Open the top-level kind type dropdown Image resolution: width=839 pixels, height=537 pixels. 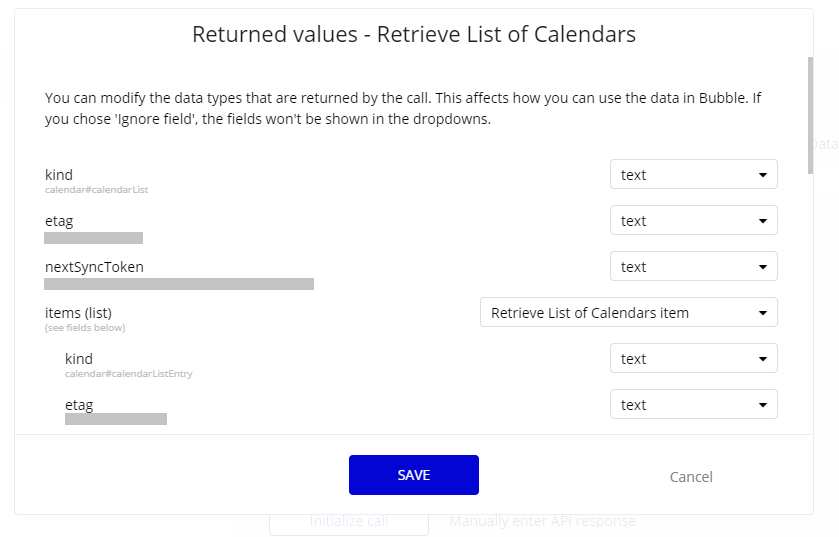pyautogui.click(x=693, y=175)
